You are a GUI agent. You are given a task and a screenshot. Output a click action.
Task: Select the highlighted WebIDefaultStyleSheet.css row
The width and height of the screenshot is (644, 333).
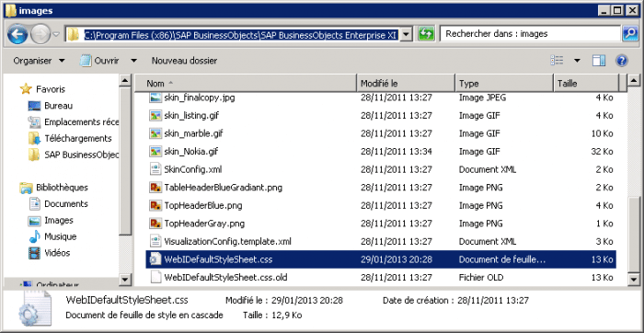380,259
